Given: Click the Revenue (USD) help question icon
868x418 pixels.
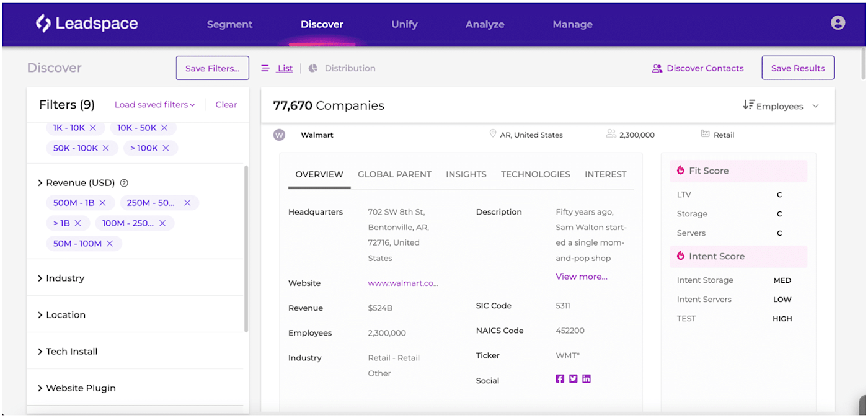Looking at the screenshot, I should [x=124, y=183].
